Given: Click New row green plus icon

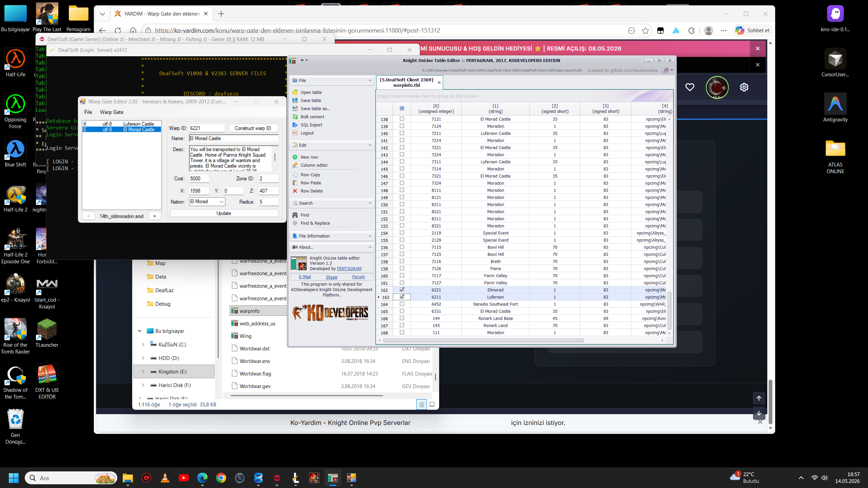Looking at the screenshot, I should pos(295,157).
